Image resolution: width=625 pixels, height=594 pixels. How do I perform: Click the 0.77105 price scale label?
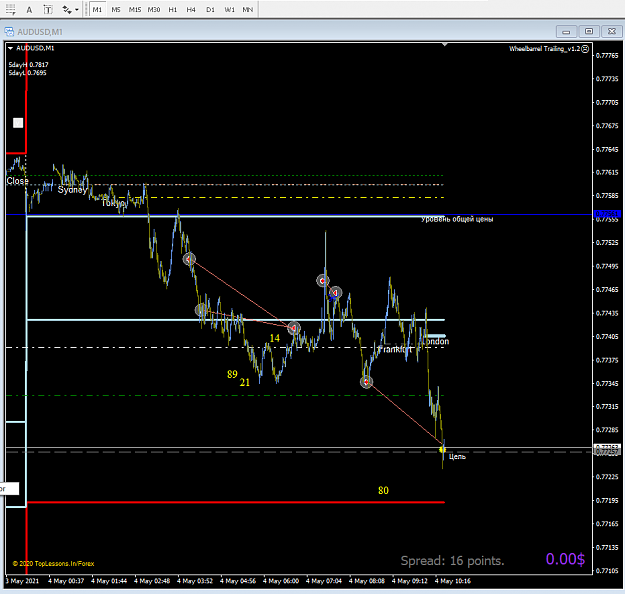click(x=607, y=571)
